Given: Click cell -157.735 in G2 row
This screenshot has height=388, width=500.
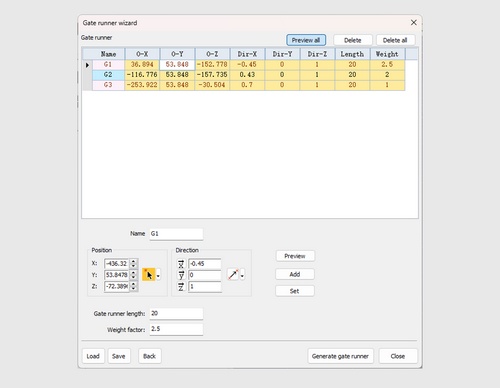Looking at the screenshot, I should pos(212,75).
